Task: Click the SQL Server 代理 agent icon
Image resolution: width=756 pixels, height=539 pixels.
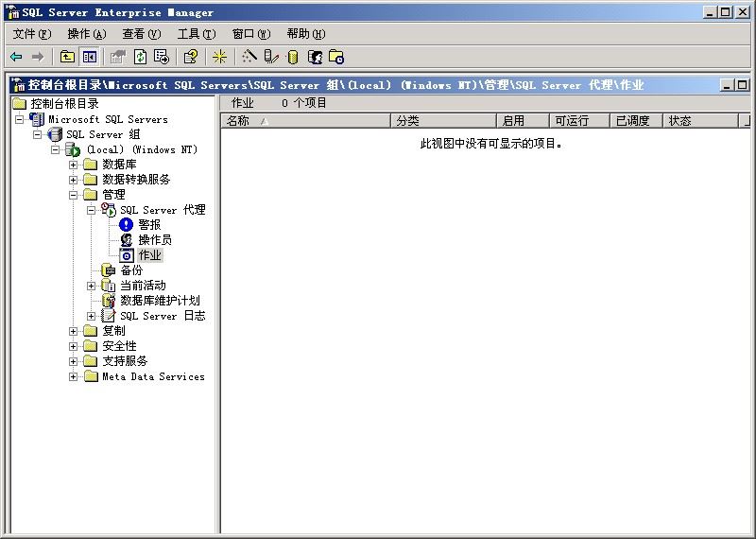Action: pos(109,209)
